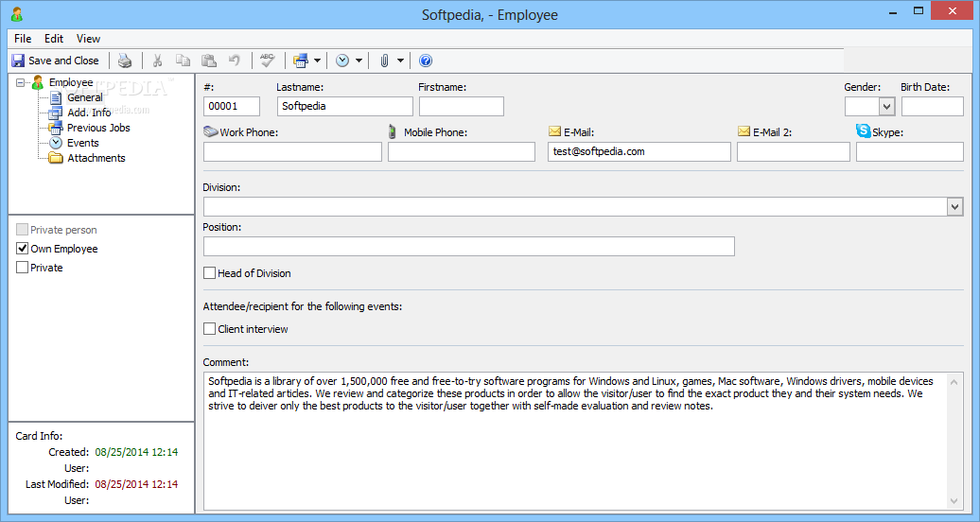The width and height of the screenshot is (980, 522).
Task: Click Last Modified date in red
Action: [136, 484]
